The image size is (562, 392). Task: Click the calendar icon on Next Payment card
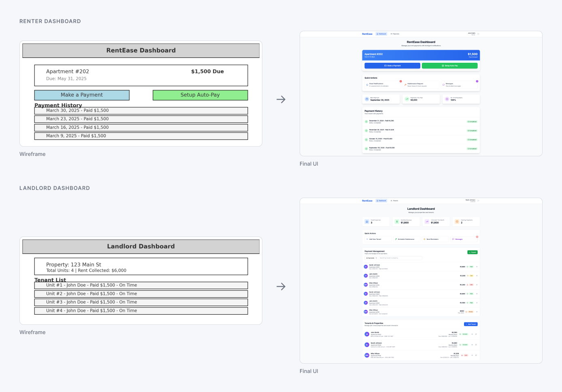click(367, 99)
